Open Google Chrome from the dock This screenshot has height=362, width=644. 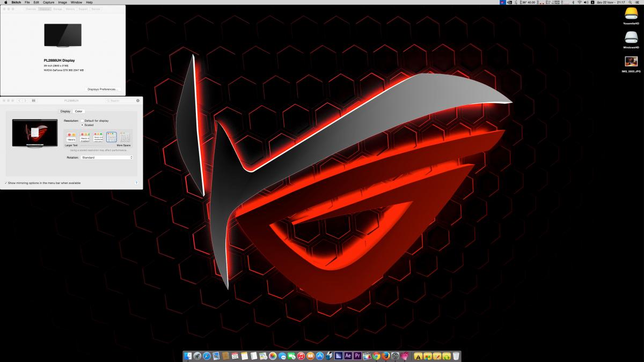[x=377, y=356]
